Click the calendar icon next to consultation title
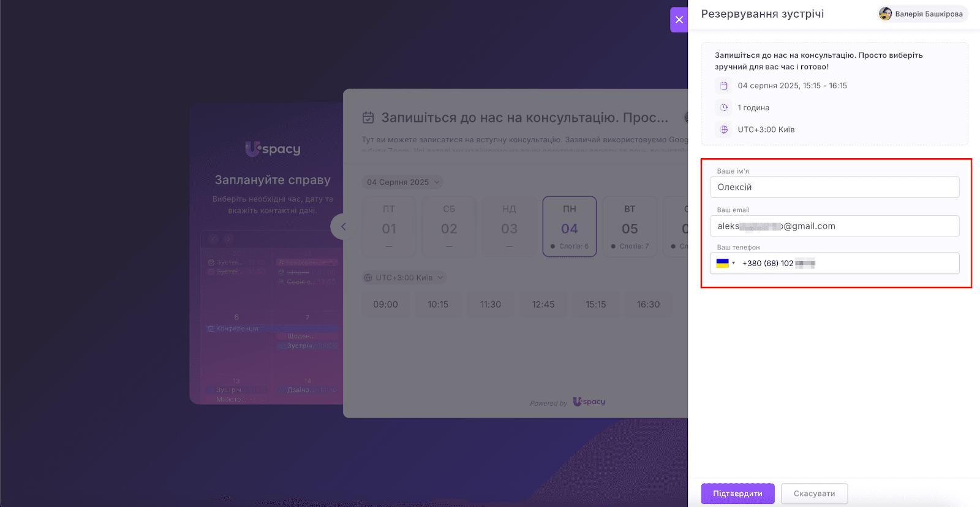This screenshot has height=507, width=980. pos(368,117)
